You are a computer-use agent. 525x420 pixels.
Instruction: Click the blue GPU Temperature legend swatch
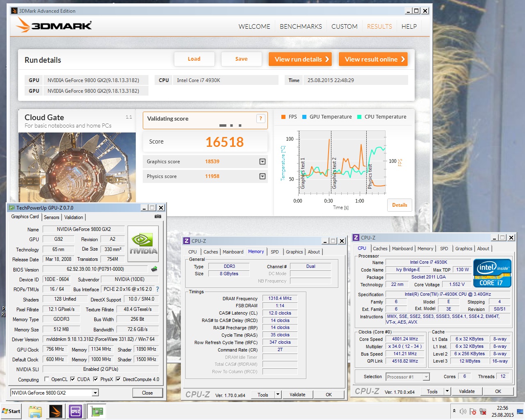(304, 117)
